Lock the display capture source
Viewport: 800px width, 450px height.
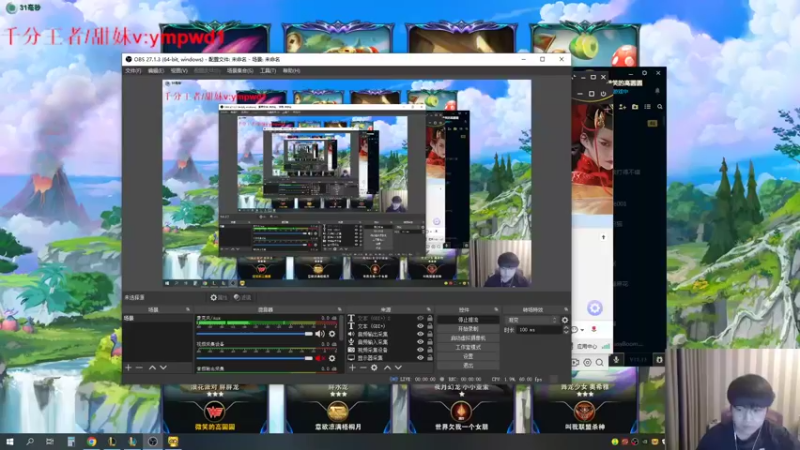pos(430,358)
